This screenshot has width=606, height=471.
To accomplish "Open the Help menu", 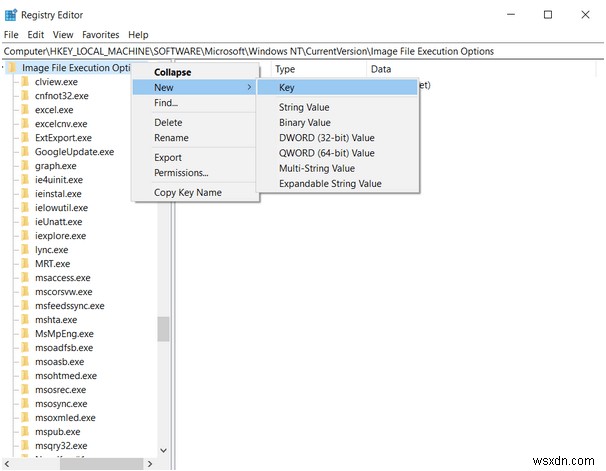I will pyautogui.click(x=138, y=35).
